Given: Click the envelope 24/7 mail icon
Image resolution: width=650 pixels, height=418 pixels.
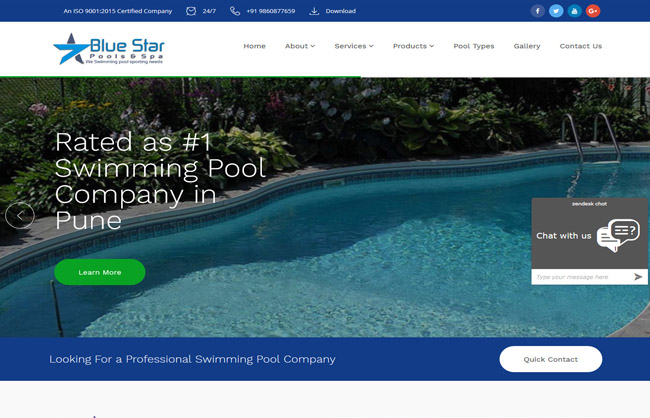Looking at the screenshot, I should click(x=191, y=11).
